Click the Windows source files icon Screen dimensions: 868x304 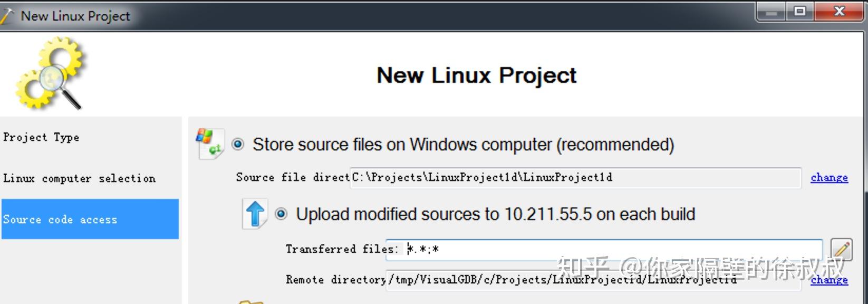coord(210,144)
